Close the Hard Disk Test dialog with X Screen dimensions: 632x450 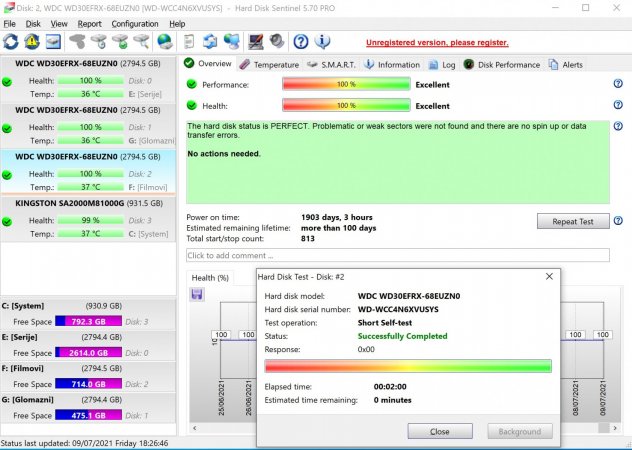click(x=549, y=277)
